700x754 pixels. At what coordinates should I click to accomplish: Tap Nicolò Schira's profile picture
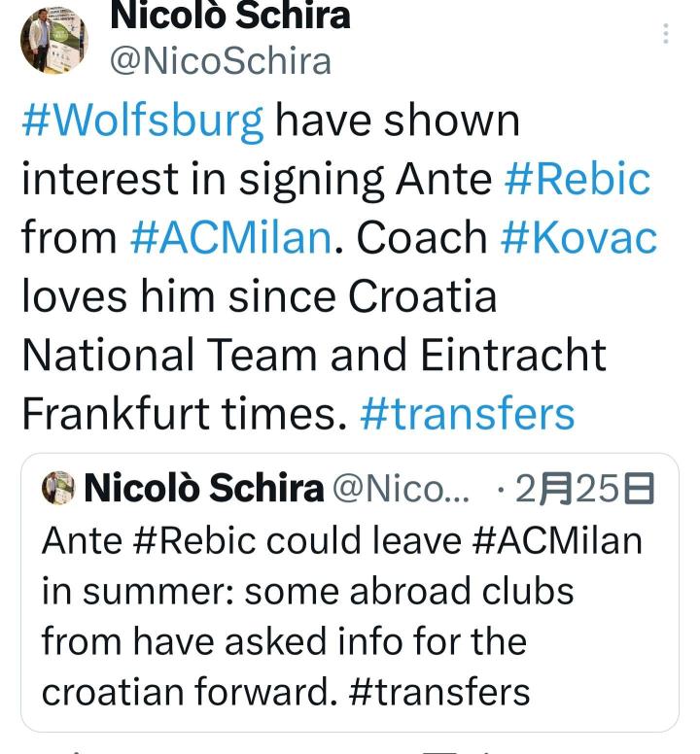(x=53, y=39)
